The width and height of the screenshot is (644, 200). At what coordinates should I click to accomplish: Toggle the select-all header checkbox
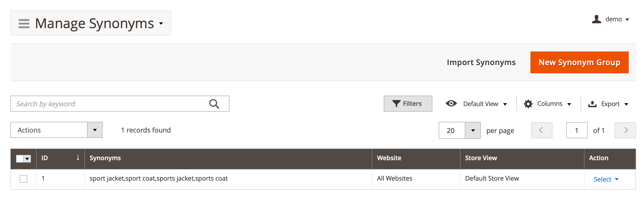[x=20, y=158]
